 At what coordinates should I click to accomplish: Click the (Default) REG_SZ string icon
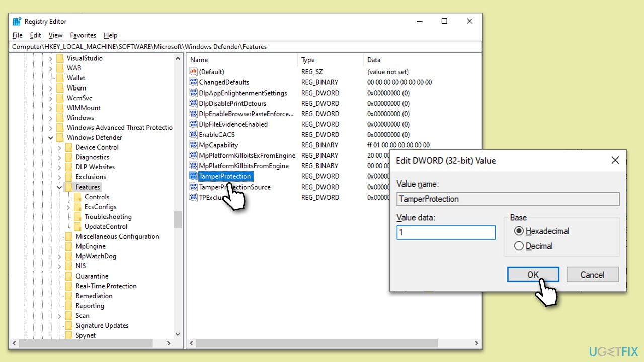(x=193, y=71)
